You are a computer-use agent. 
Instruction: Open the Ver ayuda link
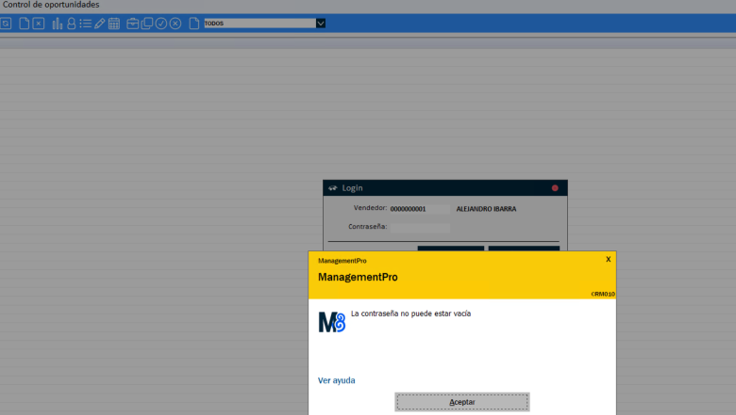click(336, 380)
